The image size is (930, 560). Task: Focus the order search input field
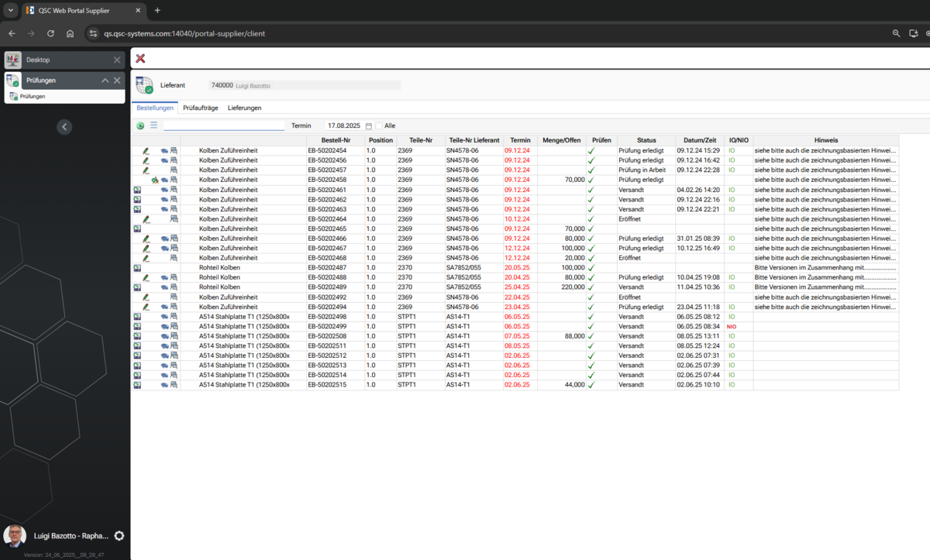click(x=224, y=125)
